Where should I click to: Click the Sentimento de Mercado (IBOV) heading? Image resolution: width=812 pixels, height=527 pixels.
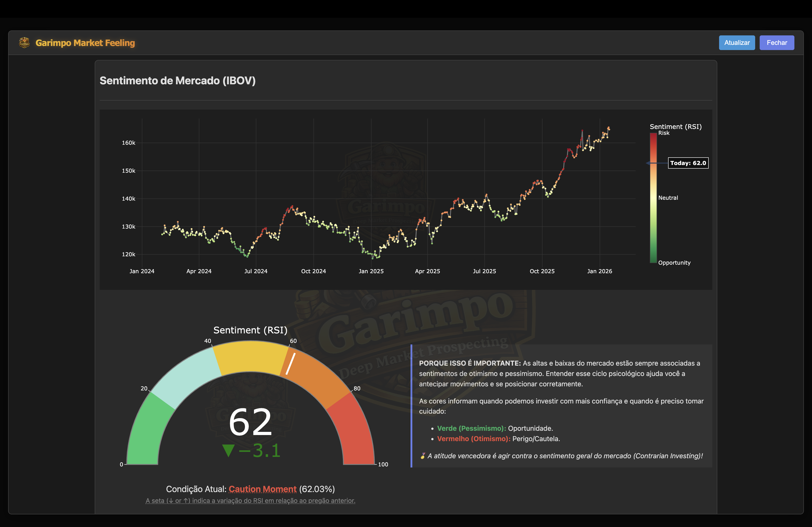(178, 81)
